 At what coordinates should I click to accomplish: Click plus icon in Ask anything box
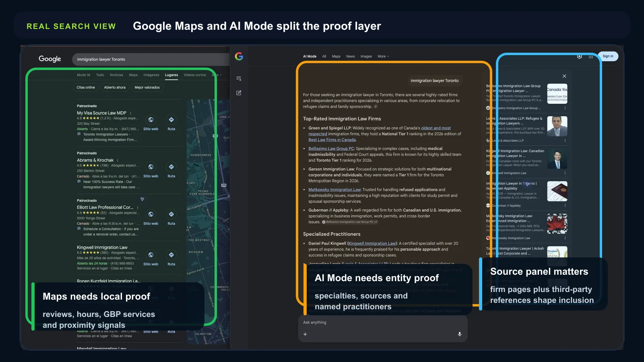(305, 334)
